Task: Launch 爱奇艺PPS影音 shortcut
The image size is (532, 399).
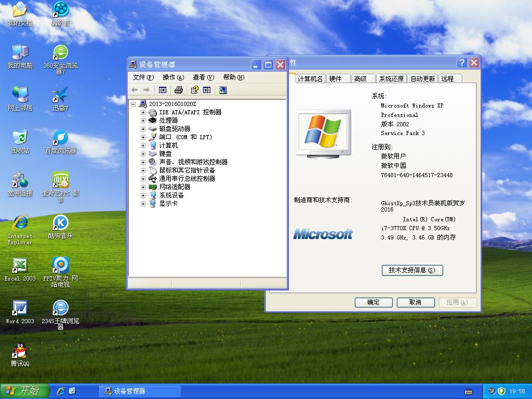Action: coord(60,187)
